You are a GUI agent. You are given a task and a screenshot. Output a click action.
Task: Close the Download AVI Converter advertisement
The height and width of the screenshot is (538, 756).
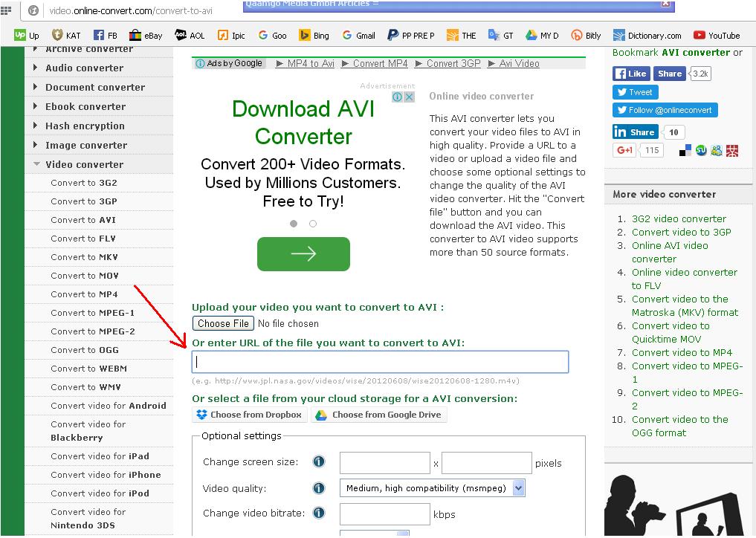[409, 97]
